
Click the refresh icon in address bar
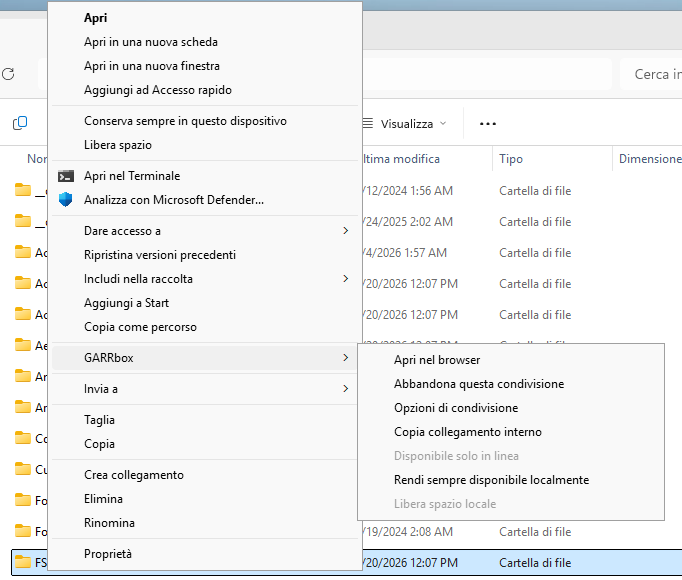[x=8, y=74]
